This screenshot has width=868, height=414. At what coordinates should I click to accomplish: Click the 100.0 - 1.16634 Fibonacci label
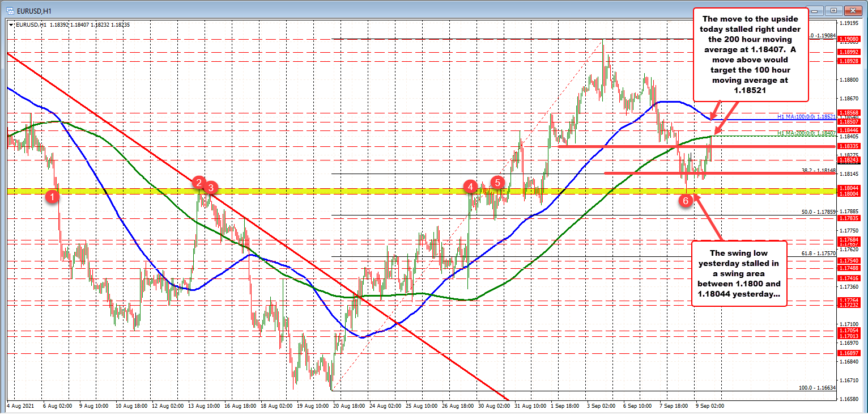tap(817, 388)
